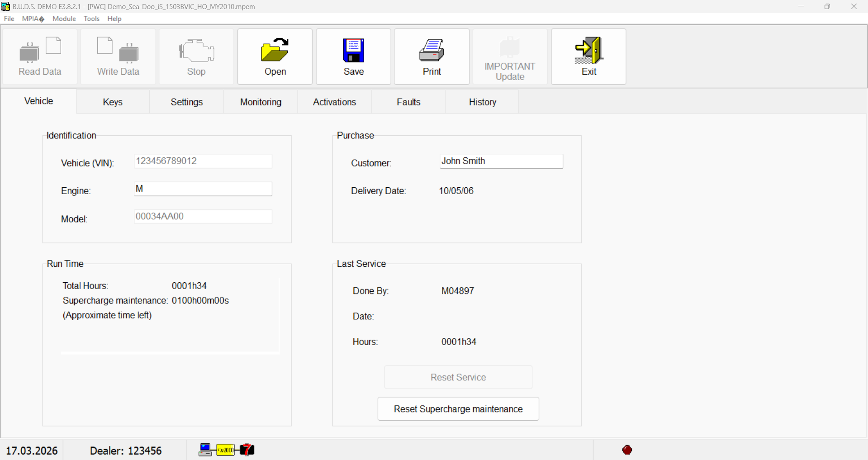Click the Exit door icon
The width and height of the screenshot is (868, 460).
[x=588, y=50]
